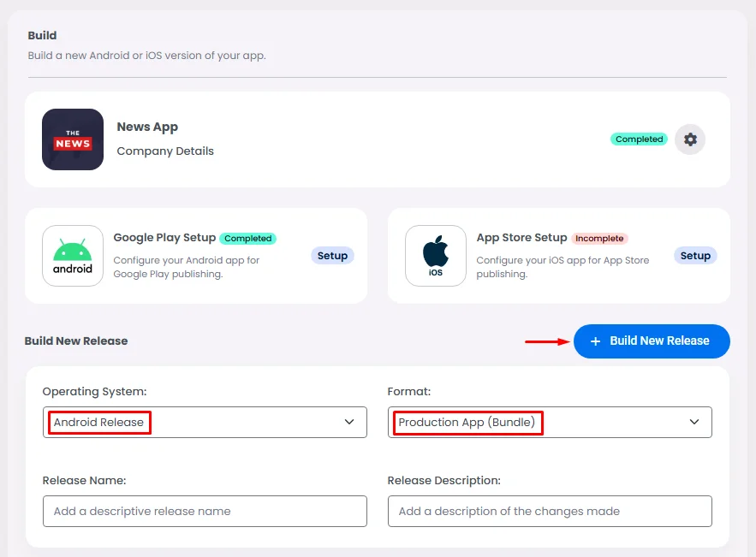Open the Format dropdown

[x=550, y=423]
